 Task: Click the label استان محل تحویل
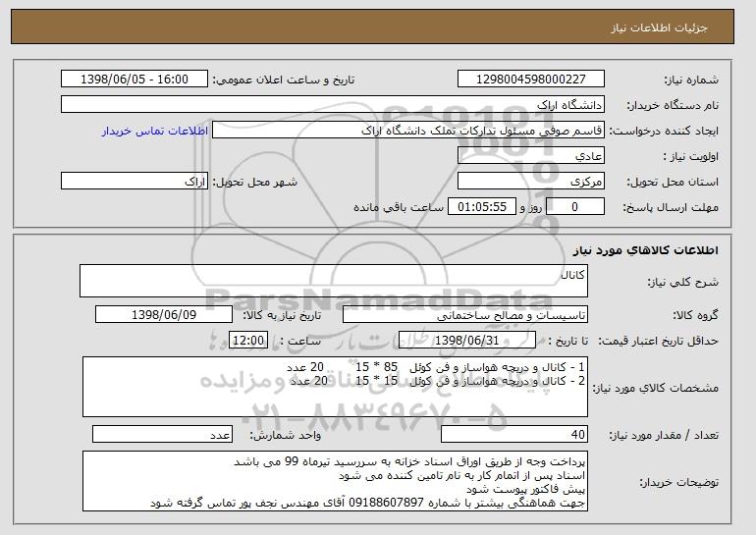tap(673, 182)
